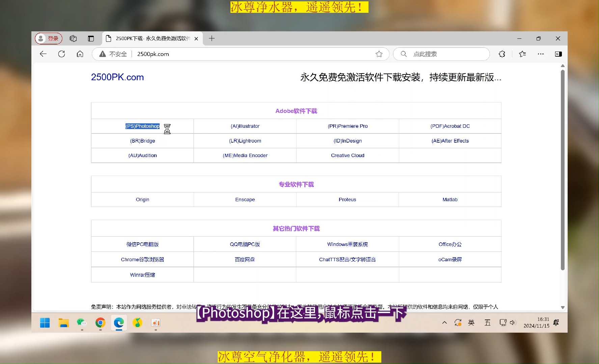Toggle the browser sidebar icon
The image size is (599, 364).
(x=558, y=54)
